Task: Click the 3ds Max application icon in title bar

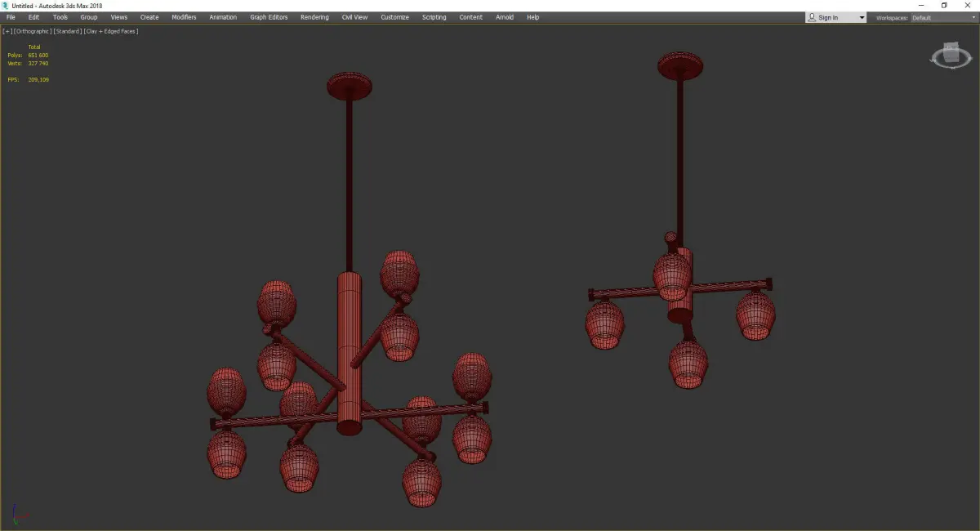Action: tap(6, 5)
